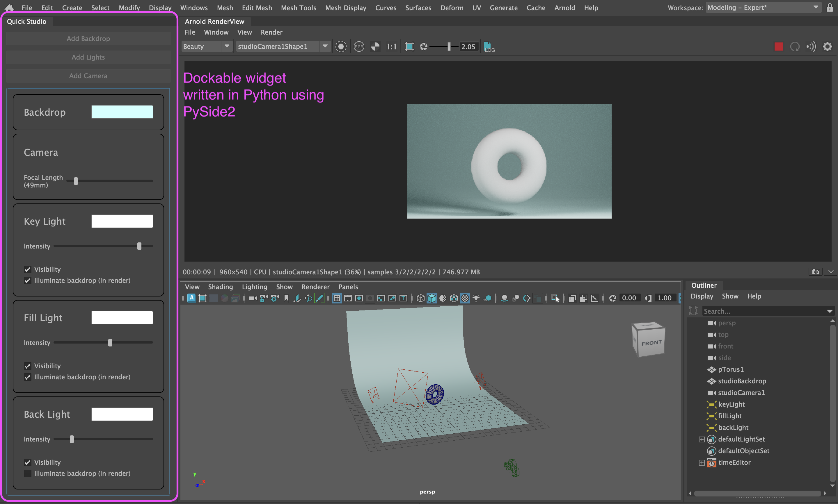Screen dimensions: 838x504
Task: Open the Beauty AOV dropdown
Action: tap(227, 46)
